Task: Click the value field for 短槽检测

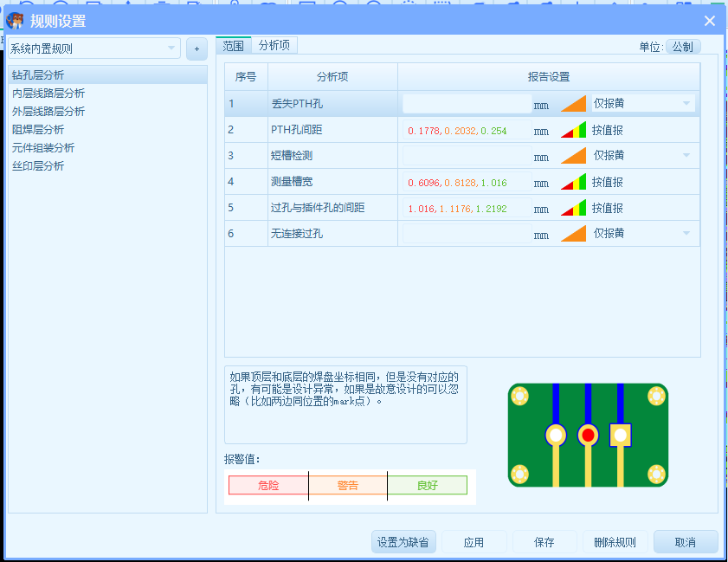Action: [x=467, y=156]
